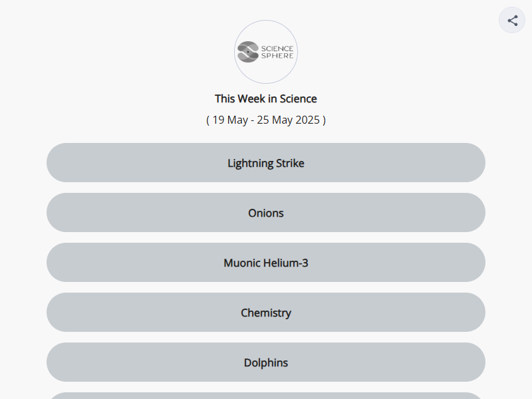Click the This Week in Science heading
This screenshot has width=532, height=399.
266,98
